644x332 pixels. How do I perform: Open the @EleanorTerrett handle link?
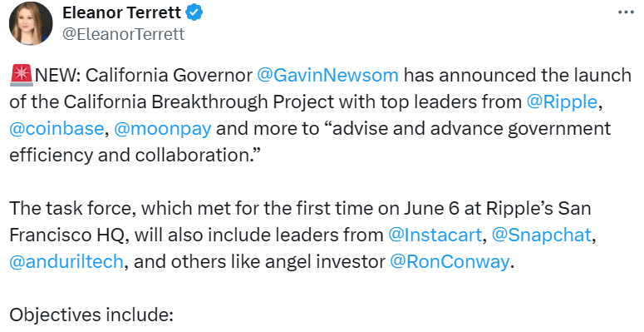123,34
